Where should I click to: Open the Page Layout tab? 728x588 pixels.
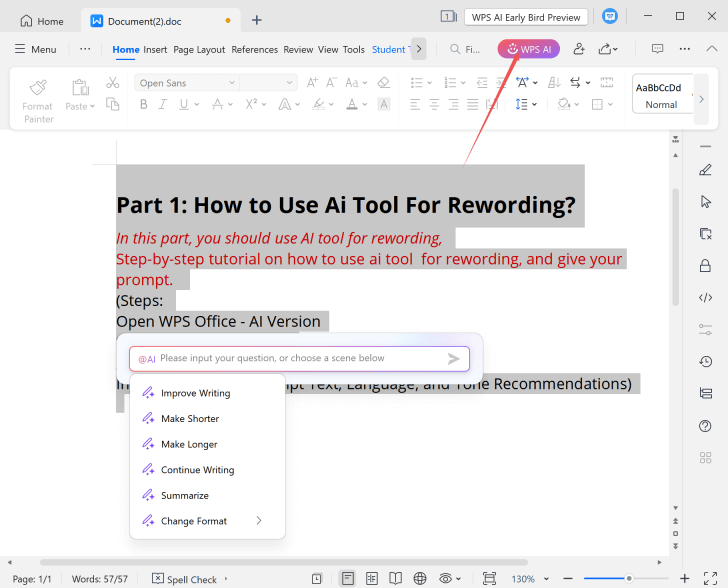tap(198, 49)
